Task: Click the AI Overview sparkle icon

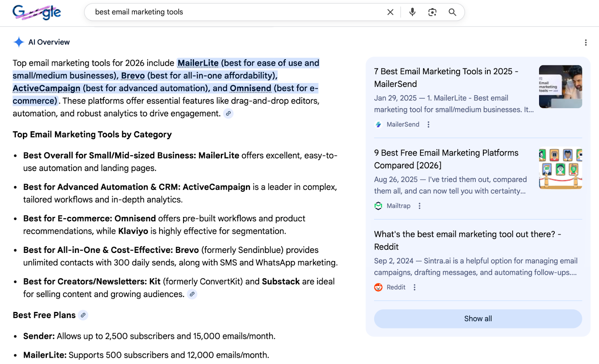Action: click(19, 42)
